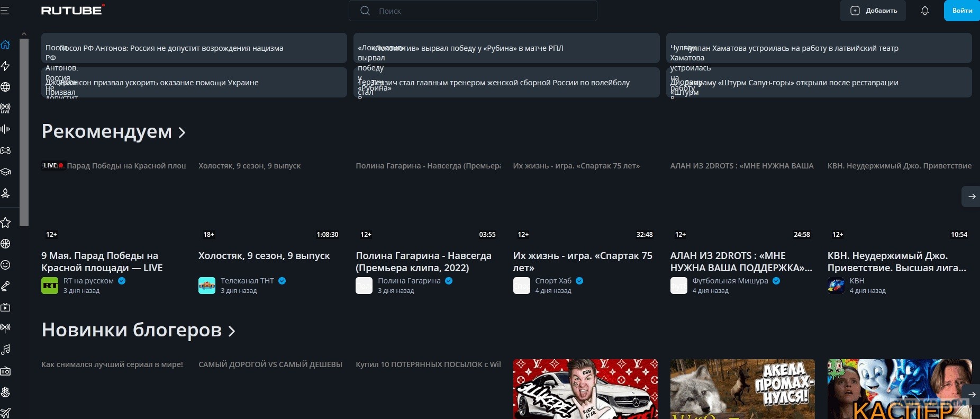980x419 pixels.
Task: Open "САМЫЙ ДОРОГОЙ VS САМЫЙ ДЕШЕВЫЙ" video
Action: (270, 364)
